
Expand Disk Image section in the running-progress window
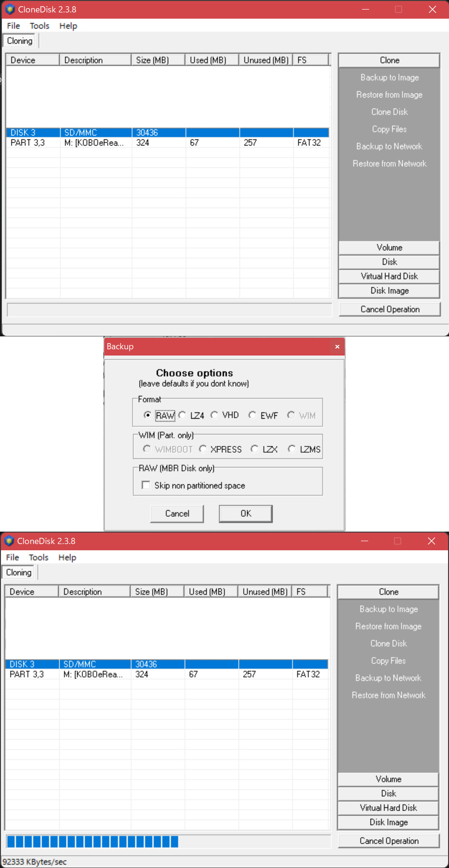coord(388,822)
